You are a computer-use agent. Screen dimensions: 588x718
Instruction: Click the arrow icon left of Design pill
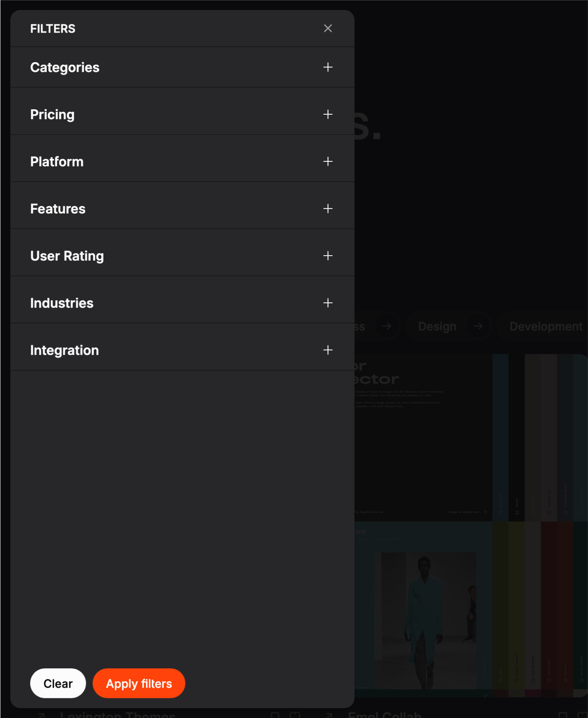[x=387, y=326]
